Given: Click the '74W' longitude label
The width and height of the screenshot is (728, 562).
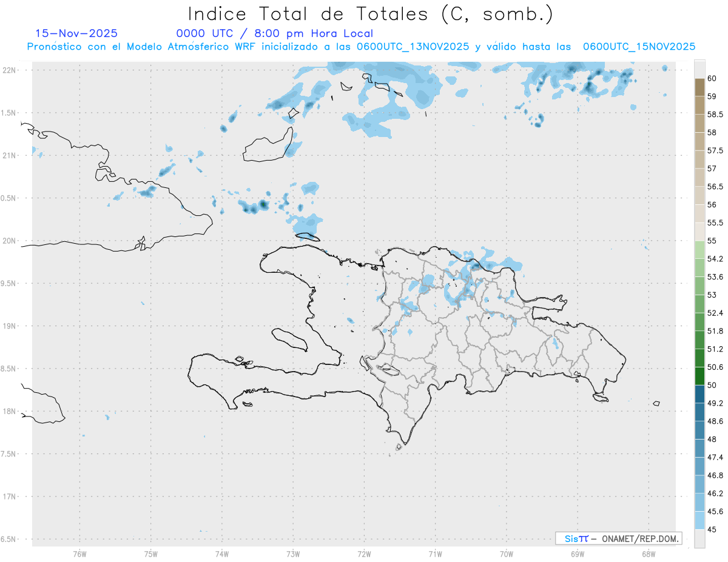Looking at the screenshot, I should (222, 554).
